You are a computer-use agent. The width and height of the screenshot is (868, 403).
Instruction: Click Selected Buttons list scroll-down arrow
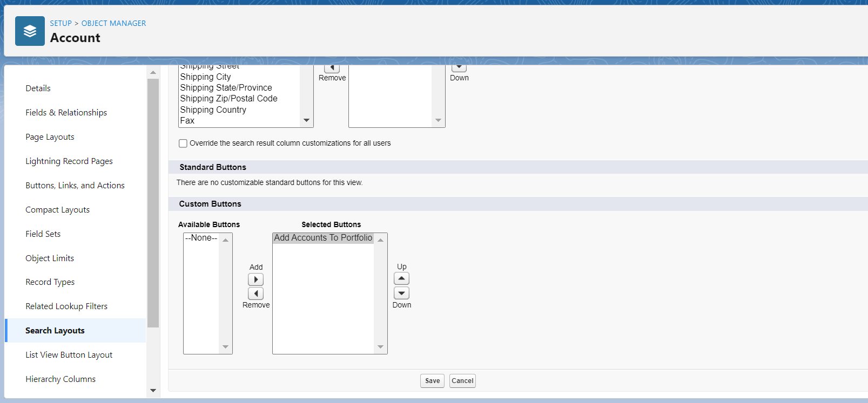(x=381, y=347)
